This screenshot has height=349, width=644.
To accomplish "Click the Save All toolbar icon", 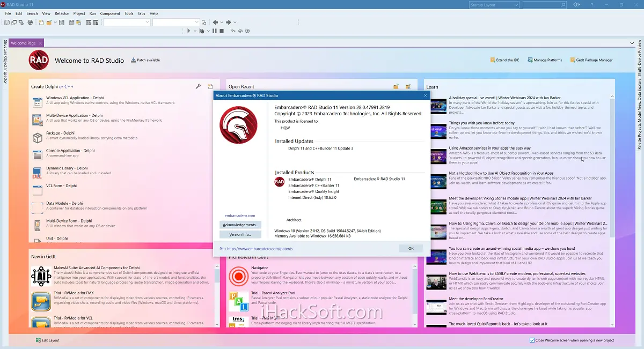I will [71, 23].
